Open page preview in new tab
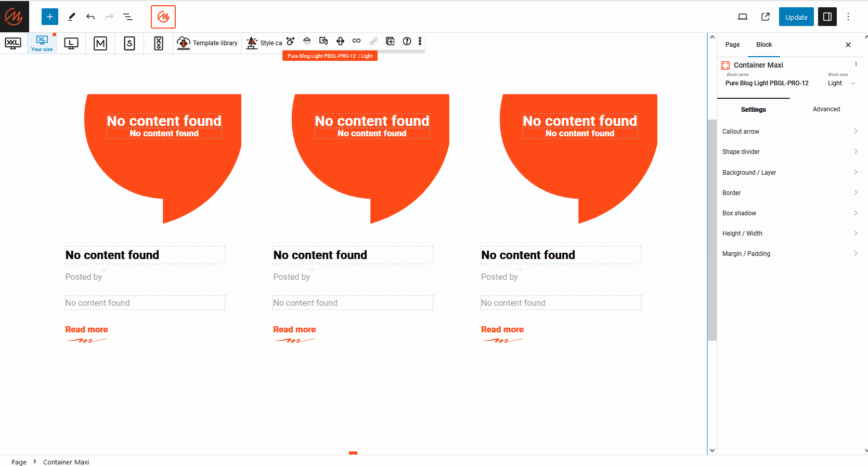This screenshot has height=466, width=868. click(766, 17)
